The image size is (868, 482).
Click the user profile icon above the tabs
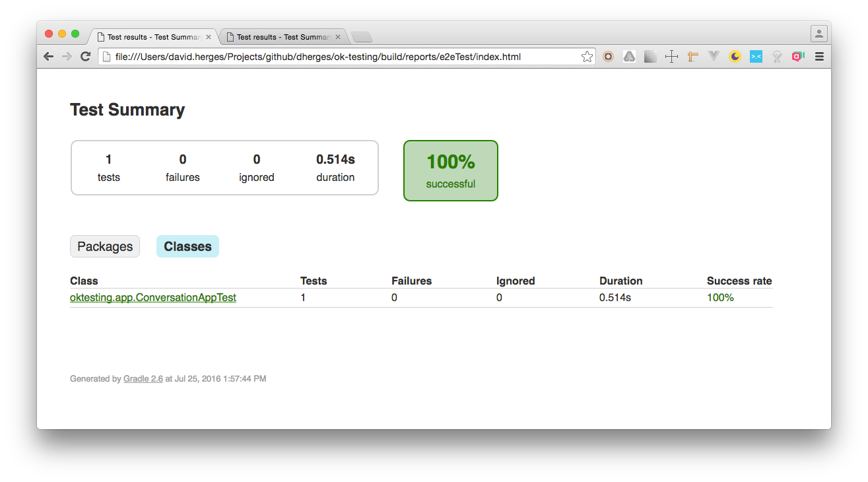[x=818, y=33]
